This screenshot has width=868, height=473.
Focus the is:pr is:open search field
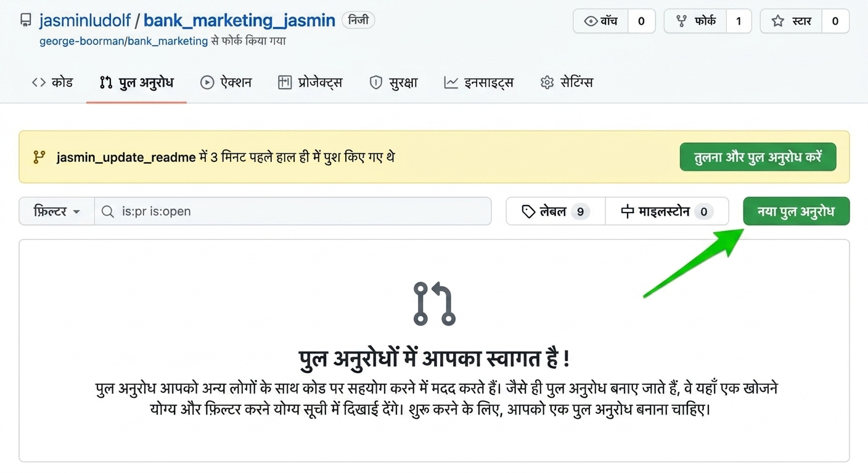[x=293, y=211]
